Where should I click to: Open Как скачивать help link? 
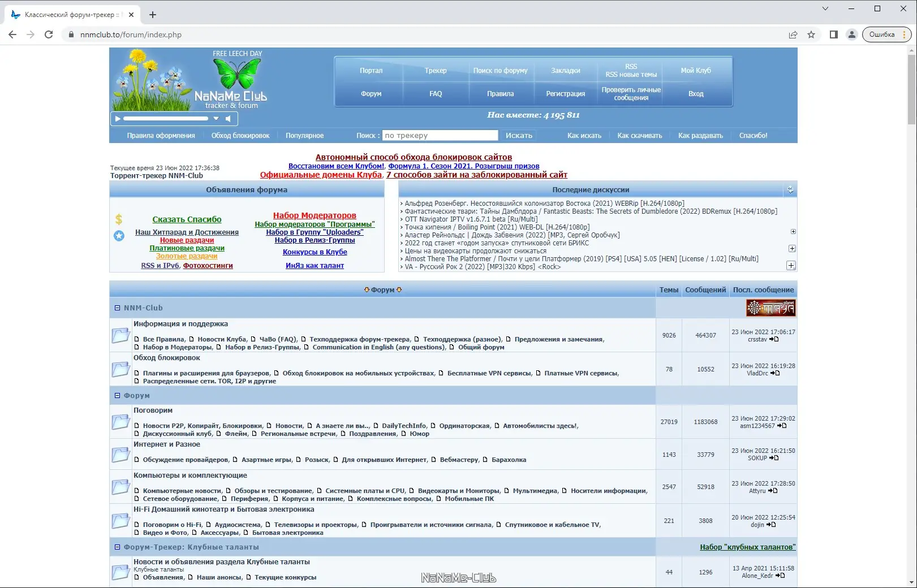pyautogui.click(x=640, y=136)
